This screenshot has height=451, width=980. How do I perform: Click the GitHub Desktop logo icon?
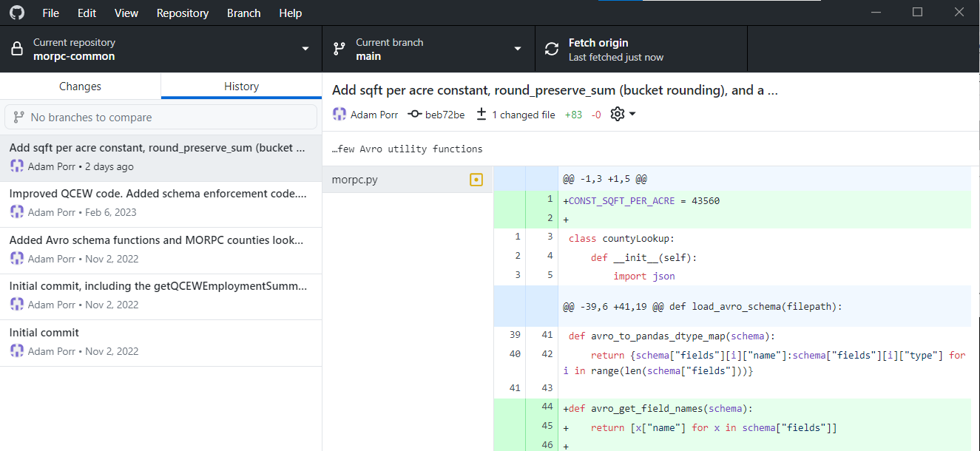(16, 13)
